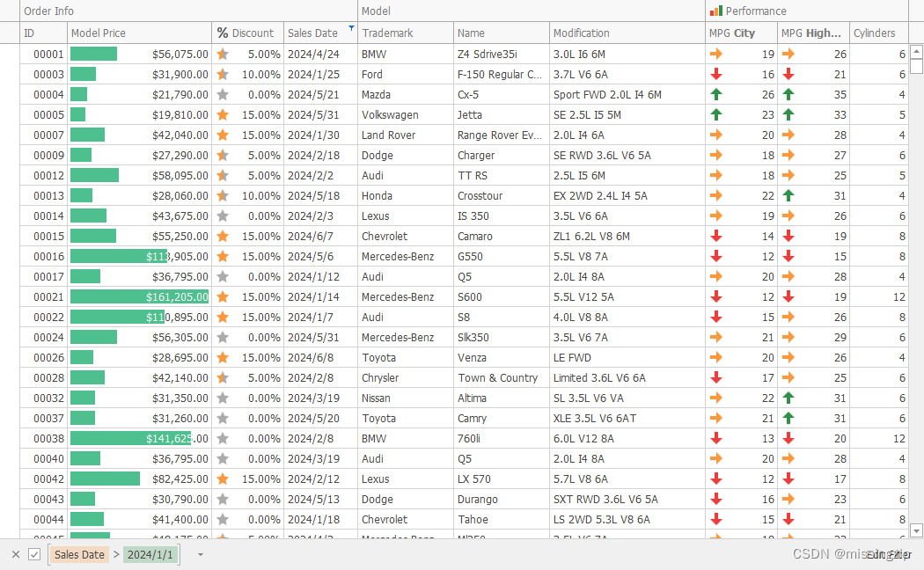The width and height of the screenshot is (924, 570).
Task: Click MPG City orange arrow for Lexus IS 350
Action: 716,216
